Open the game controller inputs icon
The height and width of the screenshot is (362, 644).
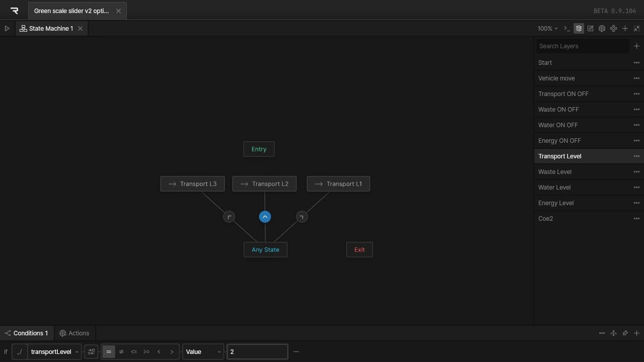pos(613,29)
